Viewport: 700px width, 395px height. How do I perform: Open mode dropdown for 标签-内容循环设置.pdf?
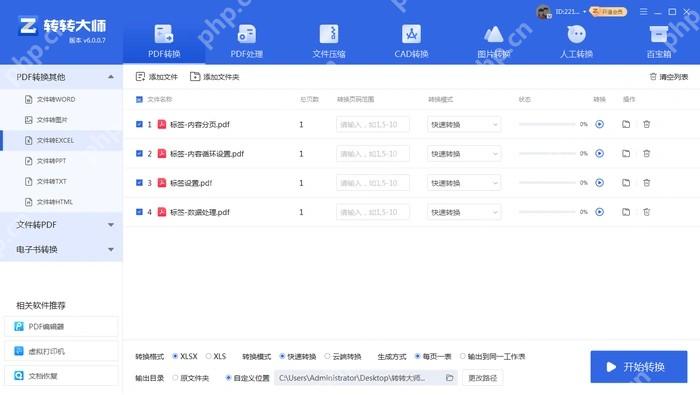tap(464, 154)
